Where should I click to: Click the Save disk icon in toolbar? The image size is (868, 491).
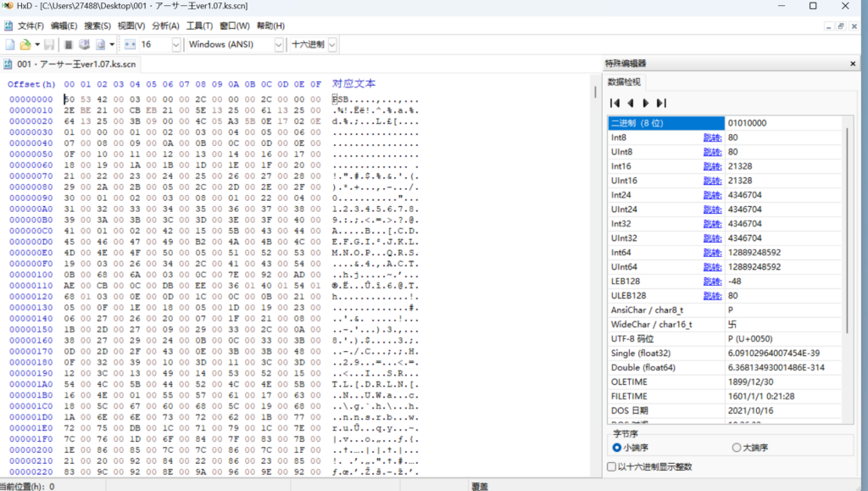(49, 44)
